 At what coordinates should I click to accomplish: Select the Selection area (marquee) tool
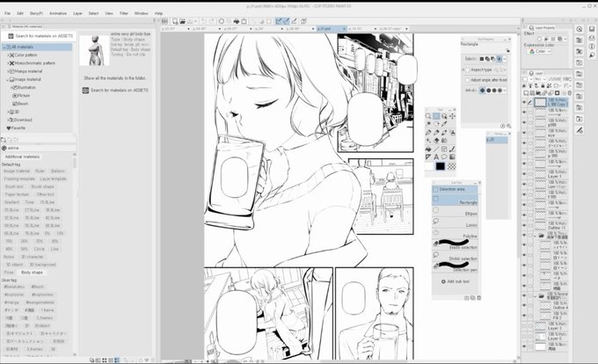coord(436,116)
